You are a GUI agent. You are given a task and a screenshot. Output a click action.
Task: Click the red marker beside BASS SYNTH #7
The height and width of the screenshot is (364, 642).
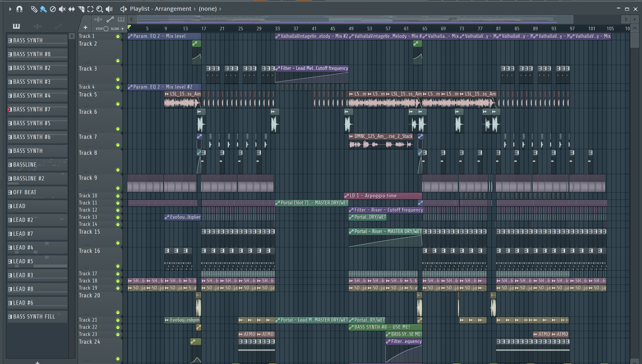tap(8, 110)
